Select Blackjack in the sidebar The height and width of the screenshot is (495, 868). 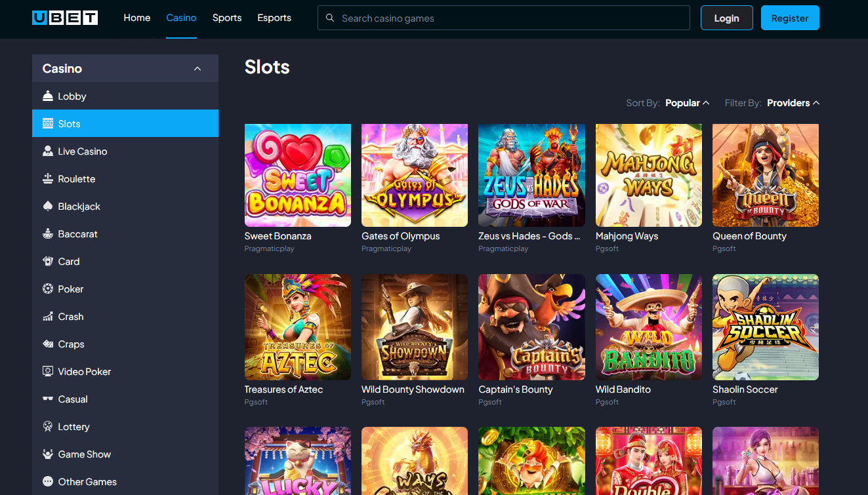[125, 207]
